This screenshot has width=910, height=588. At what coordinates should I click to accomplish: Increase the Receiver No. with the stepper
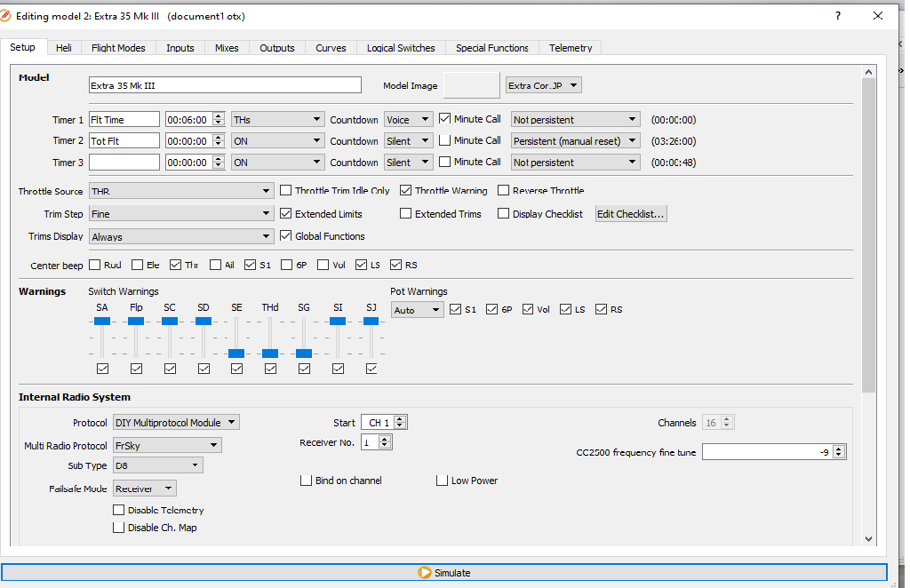click(386, 438)
